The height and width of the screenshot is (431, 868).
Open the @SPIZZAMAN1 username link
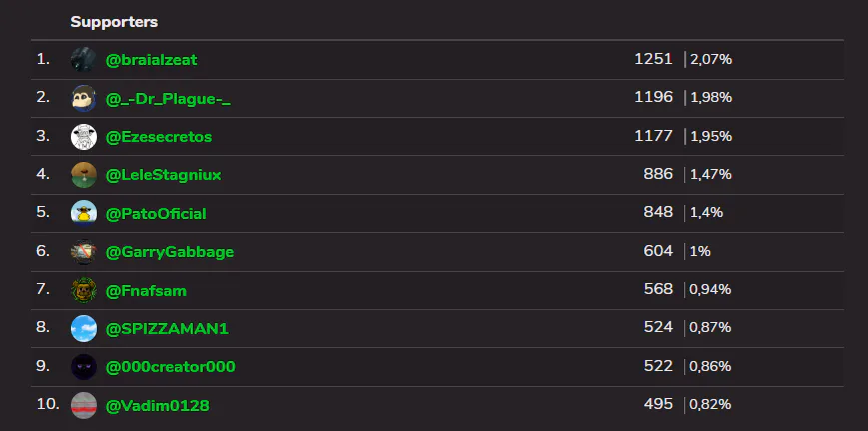tap(160, 328)
